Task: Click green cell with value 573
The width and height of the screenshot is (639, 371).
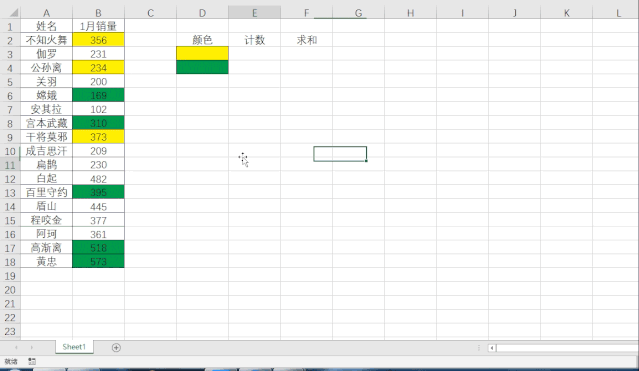Action: coord(98,261)
